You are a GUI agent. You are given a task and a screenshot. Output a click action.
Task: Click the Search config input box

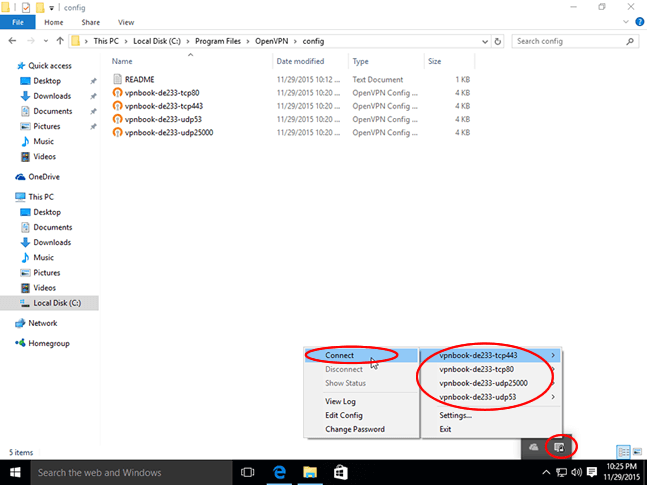575,41
